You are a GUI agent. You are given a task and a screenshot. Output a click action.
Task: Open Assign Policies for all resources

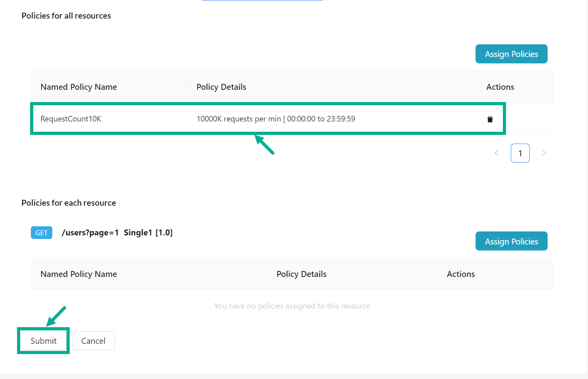(x=511, y=54)
